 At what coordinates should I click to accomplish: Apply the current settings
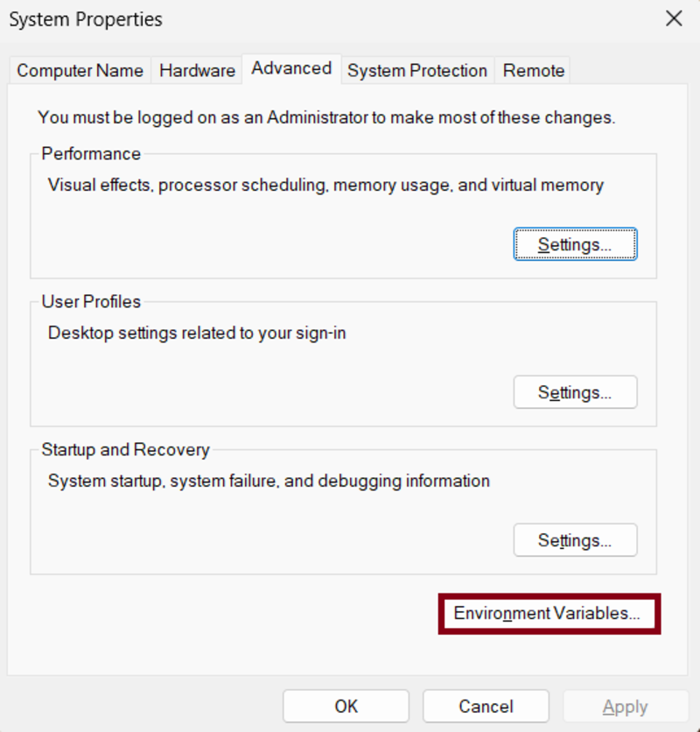[x=625, y=706]
